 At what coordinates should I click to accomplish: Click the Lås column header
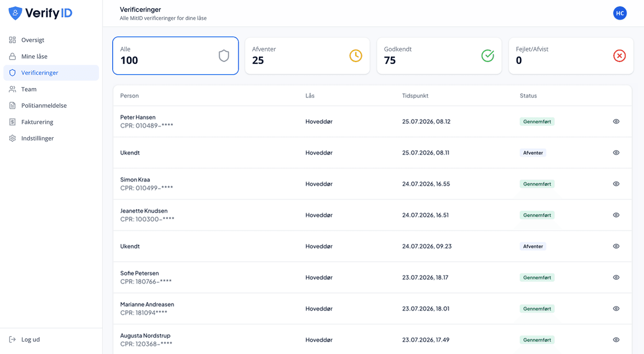(310, 96)
